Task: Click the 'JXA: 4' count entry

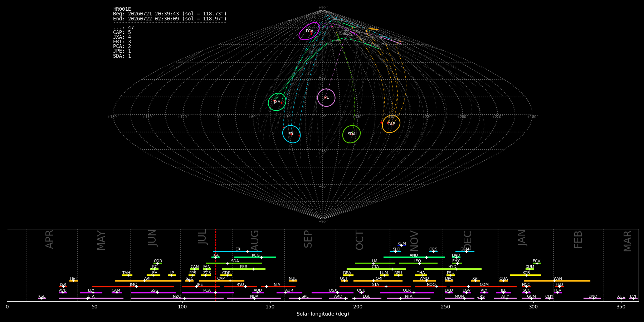Action: point(122,37)
